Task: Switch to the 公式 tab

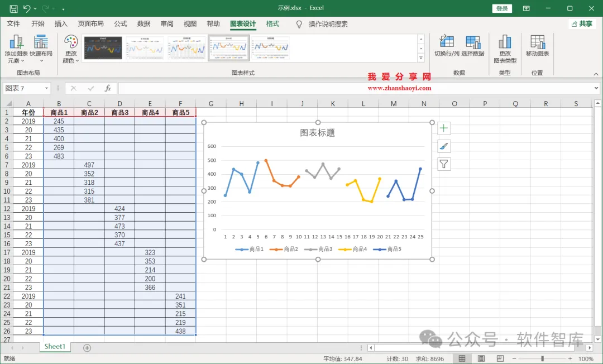Action: click(x=121, y=24)
